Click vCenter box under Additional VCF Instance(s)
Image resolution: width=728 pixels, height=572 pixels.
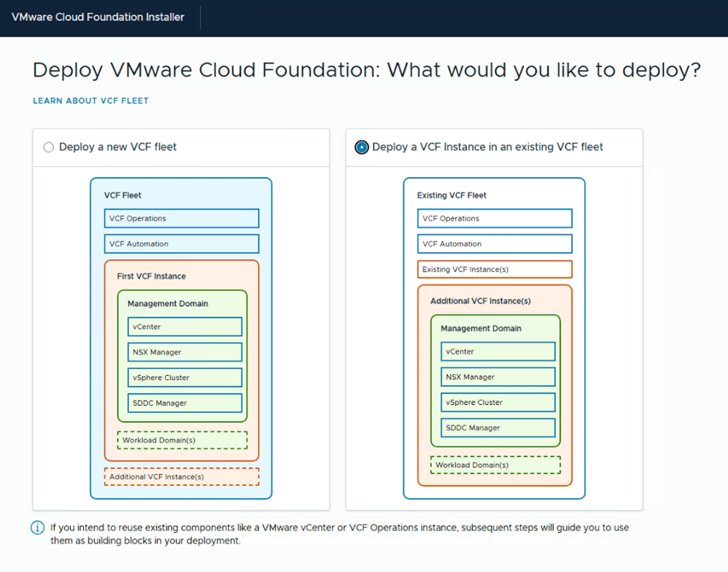(497, 352)
